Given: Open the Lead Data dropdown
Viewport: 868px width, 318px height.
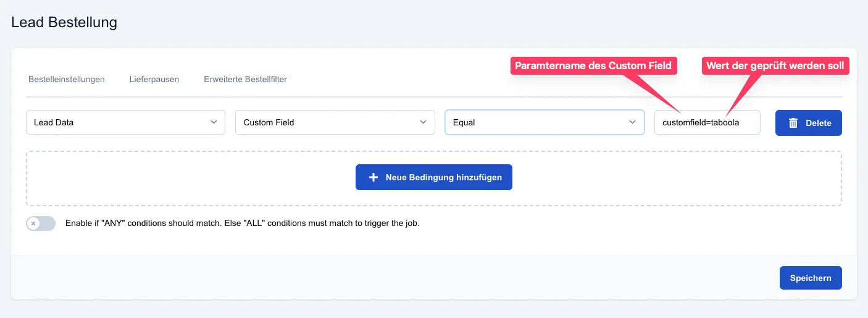Looking at the screenshot, I should pos(125,122).
